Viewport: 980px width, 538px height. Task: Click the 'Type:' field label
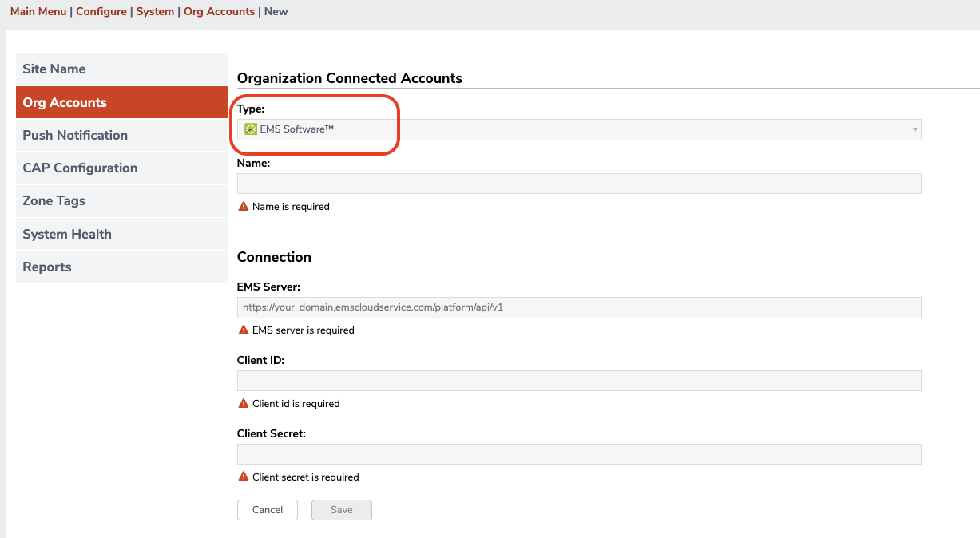251,109
